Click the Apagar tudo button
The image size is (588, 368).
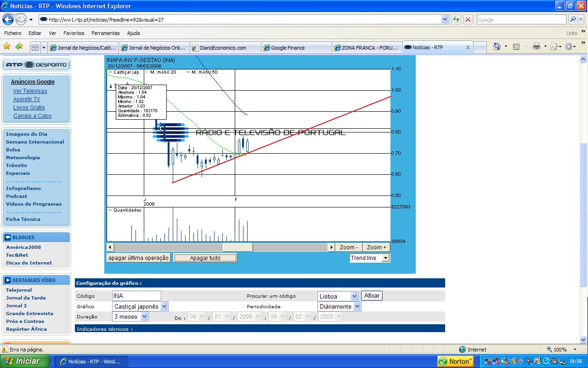(x=205, y=258)
